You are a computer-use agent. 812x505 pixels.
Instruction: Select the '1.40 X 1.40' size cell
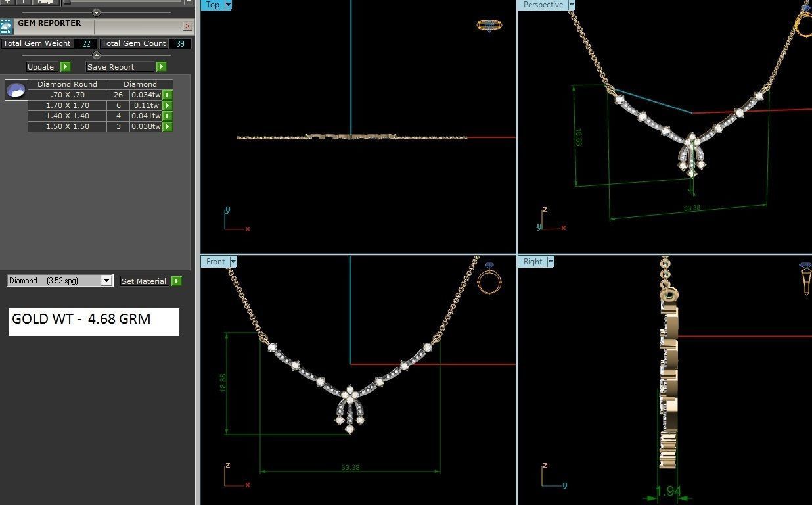click(68, 116)
